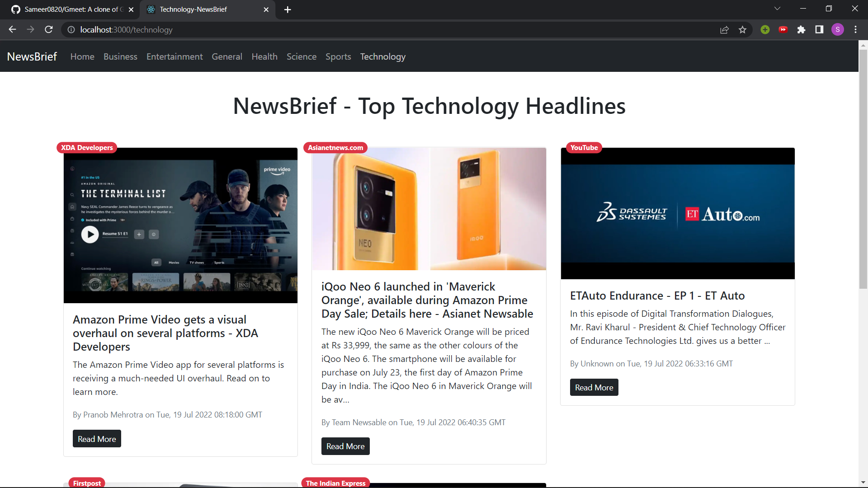868x488 pixels.
Task: Click the page heading Top Technology Headlines
Action: click(x=429, y=106)
